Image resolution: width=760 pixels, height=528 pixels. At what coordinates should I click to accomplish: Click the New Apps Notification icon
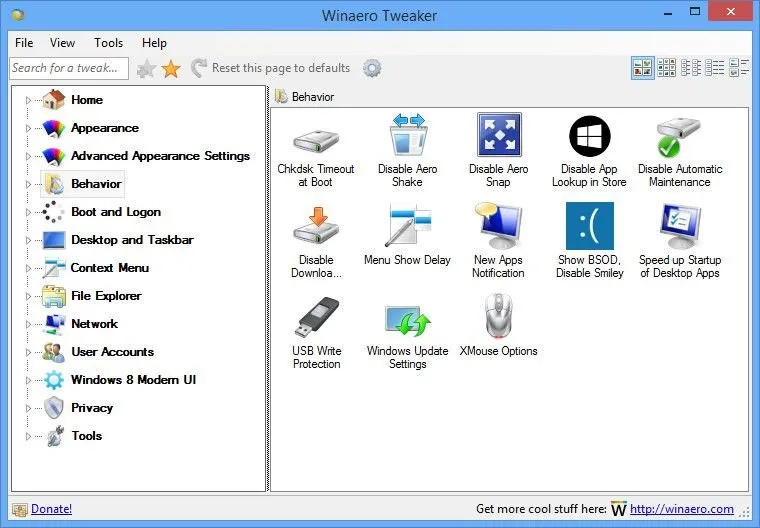pyautogui.click(x=498, y=227)
